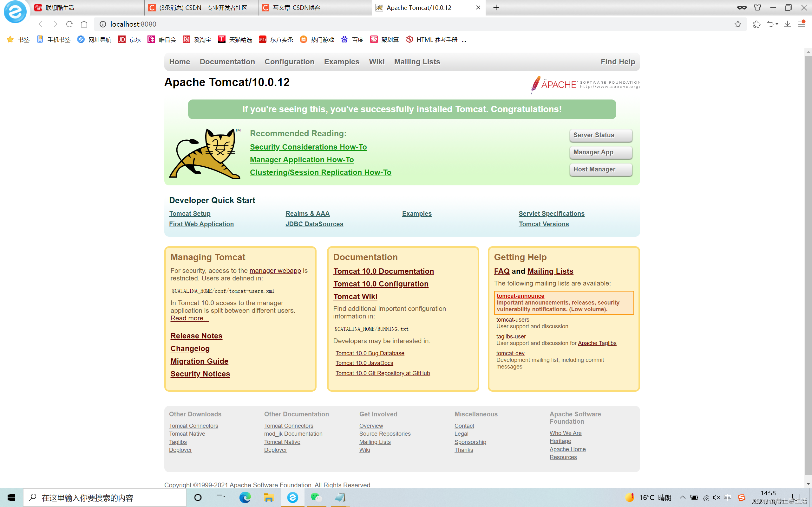The image size is (812, 507).
Task: Open the Documentation nav menu item
Action: click(227, 62)
